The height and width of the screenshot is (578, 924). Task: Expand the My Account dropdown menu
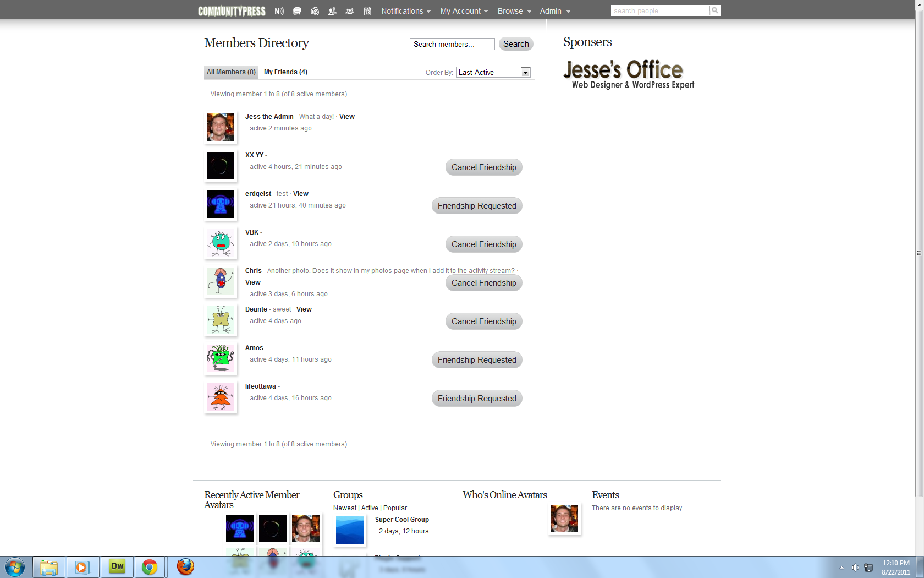464,11
